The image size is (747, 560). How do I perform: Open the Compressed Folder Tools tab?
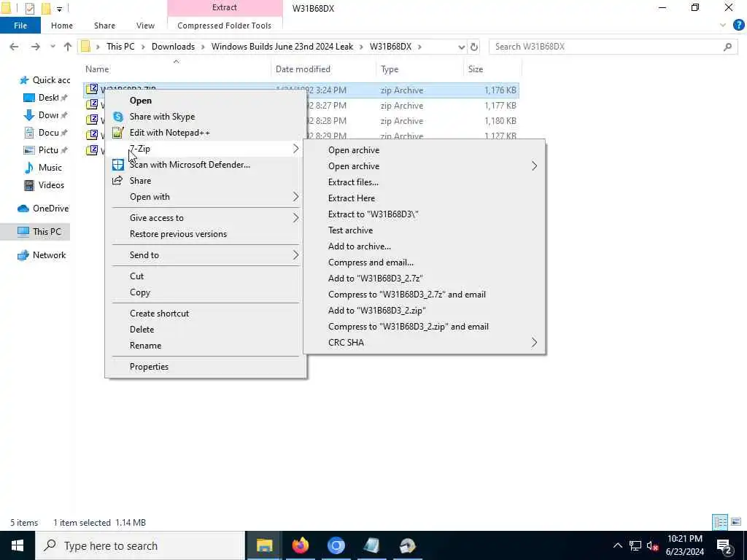(x=225, y=26)
